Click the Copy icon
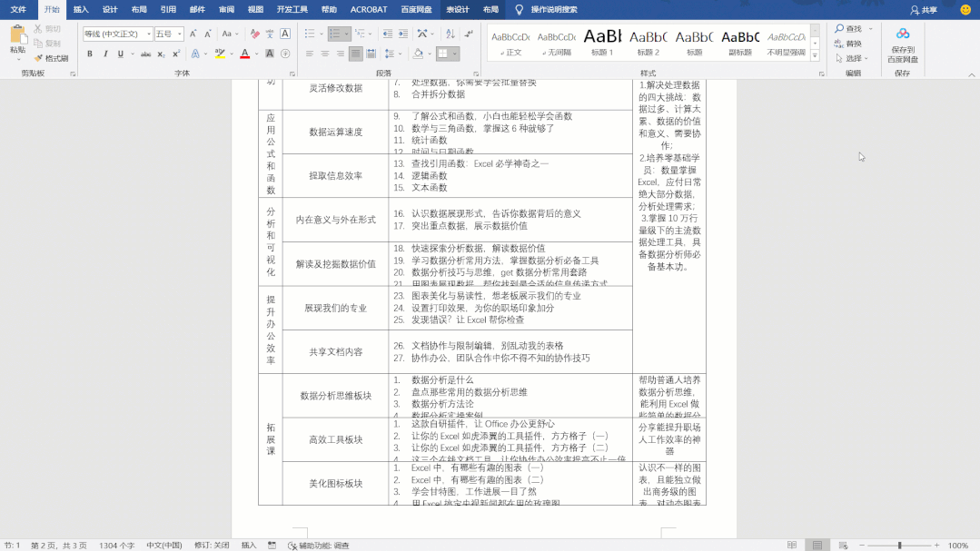Viewport: 980px width, 551px height. point(38,43)
